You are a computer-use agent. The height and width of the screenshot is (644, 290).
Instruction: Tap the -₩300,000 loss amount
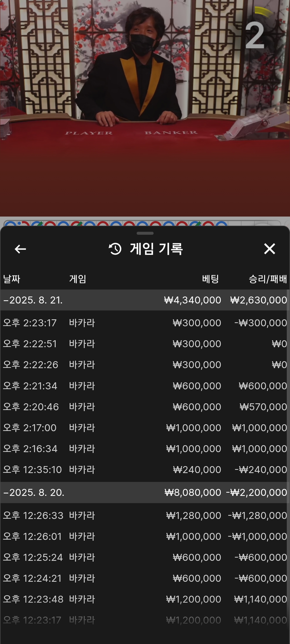(261, 323)
